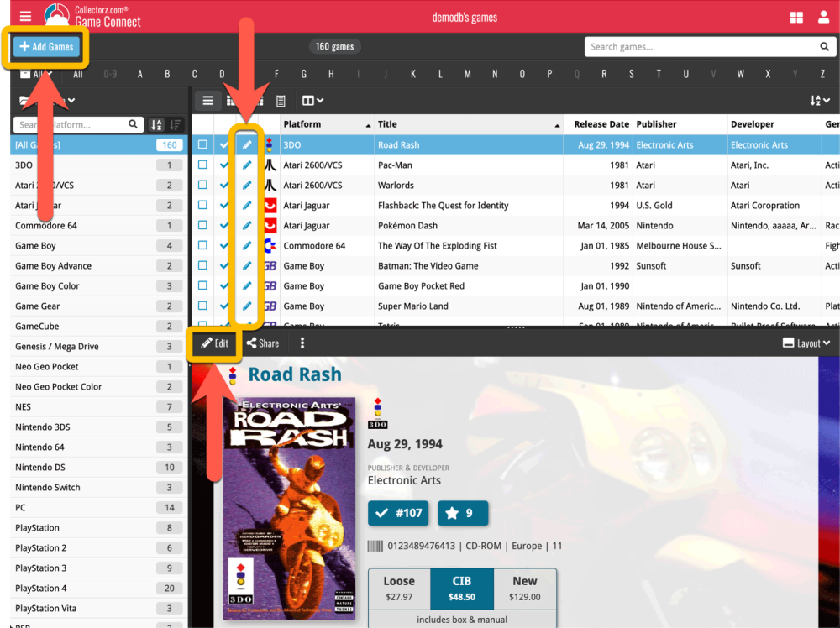Click the Commodore 64 platform icon
This screenshot has width=840, height=628.
(270, 246)
